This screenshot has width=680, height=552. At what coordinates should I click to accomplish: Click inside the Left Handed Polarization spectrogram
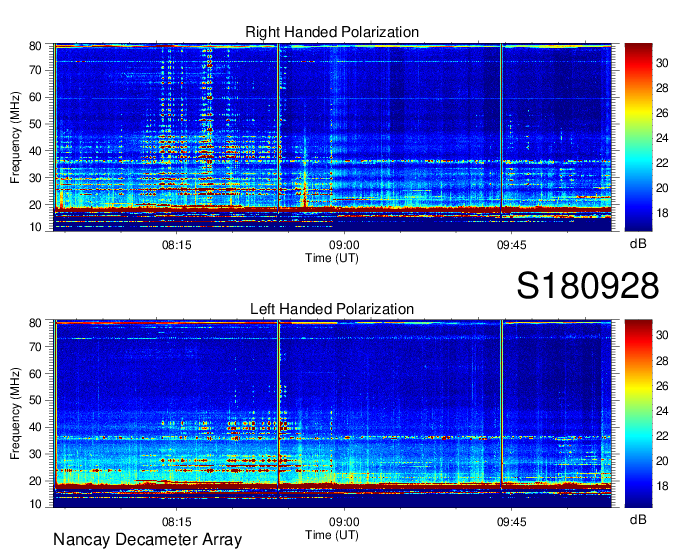point(332,414)
